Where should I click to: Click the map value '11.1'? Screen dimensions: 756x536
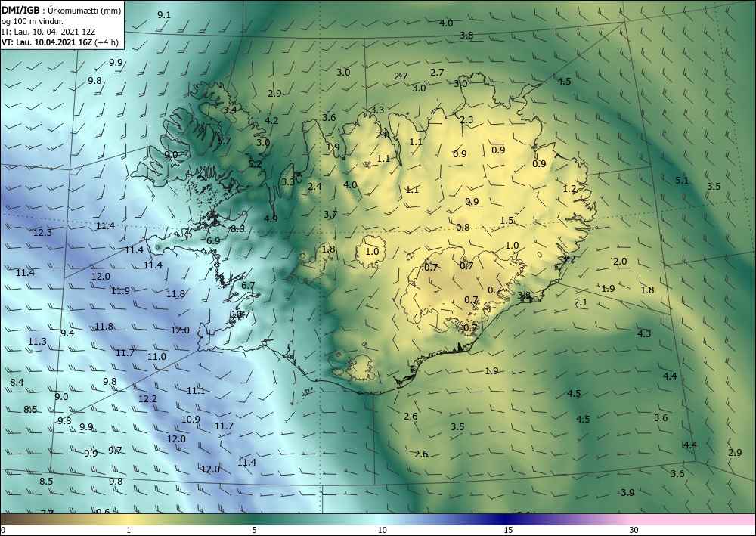(196, 391)
